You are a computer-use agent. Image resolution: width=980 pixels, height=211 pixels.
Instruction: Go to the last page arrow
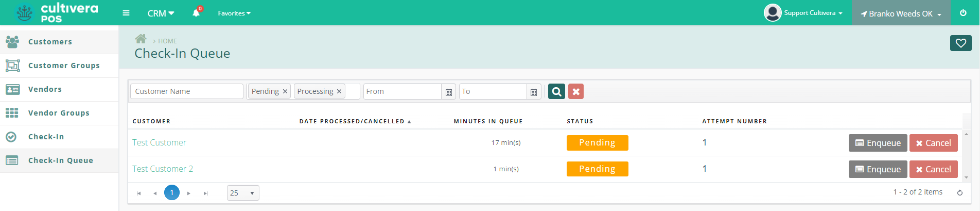click(x=205, y=193)
